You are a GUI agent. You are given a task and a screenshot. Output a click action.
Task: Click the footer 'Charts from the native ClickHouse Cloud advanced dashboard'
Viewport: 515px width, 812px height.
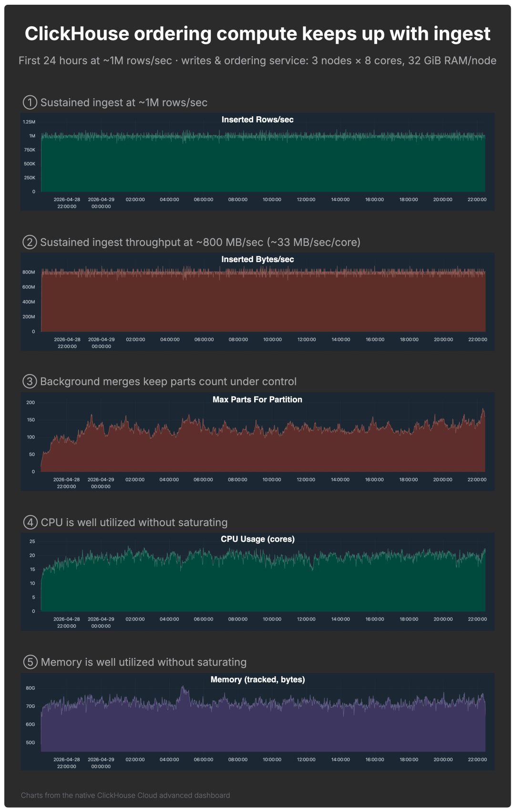tap(125, 795)
